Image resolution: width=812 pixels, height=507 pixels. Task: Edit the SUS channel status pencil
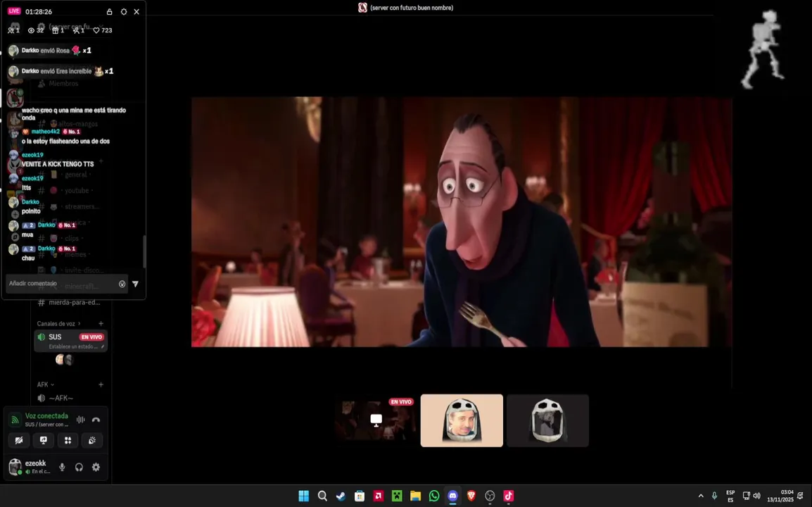click(x=103, y=346)
